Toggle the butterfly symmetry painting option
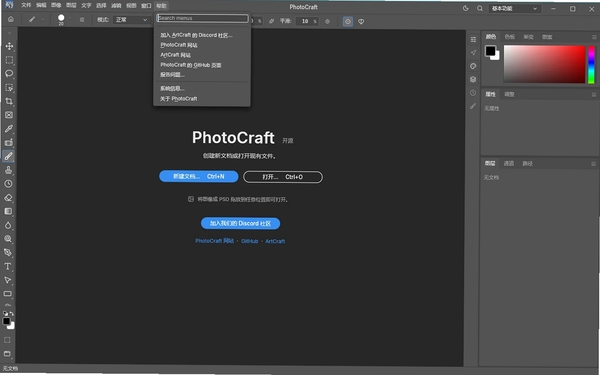The width and height of the screenshot is (600, 375). pyautogui.click(x=361, y=21)
